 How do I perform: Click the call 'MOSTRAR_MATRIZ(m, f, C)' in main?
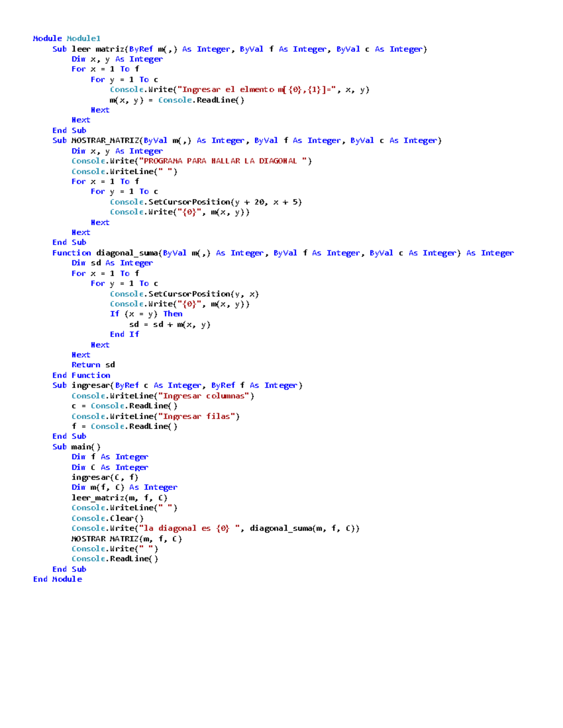coord(127,539)
